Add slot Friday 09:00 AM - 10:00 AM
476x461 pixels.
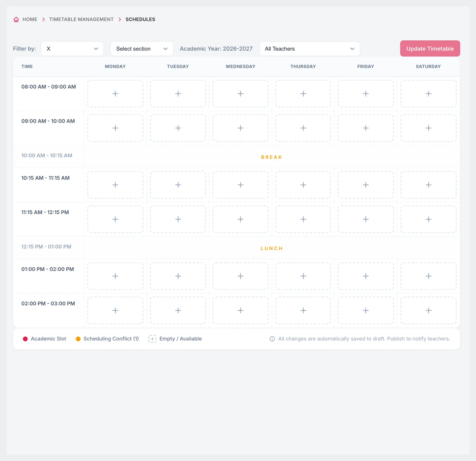pyautogui.click(x=366, y=128)
